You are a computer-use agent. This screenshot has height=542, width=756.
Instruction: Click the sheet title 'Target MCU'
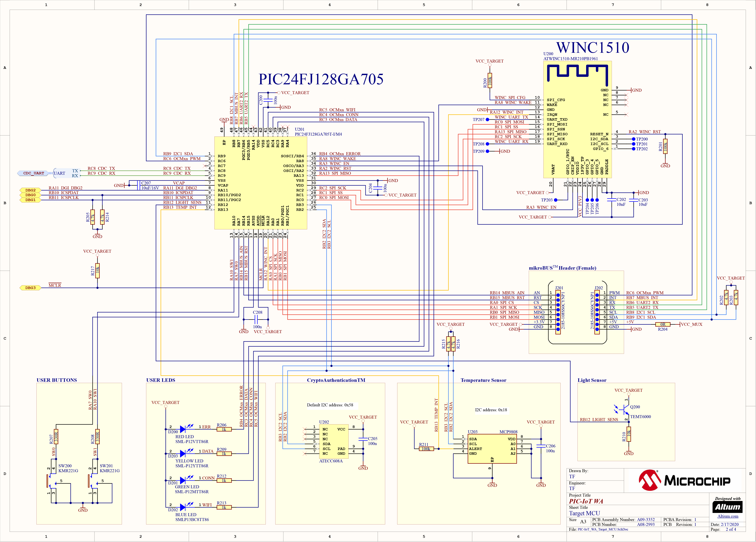584,513
